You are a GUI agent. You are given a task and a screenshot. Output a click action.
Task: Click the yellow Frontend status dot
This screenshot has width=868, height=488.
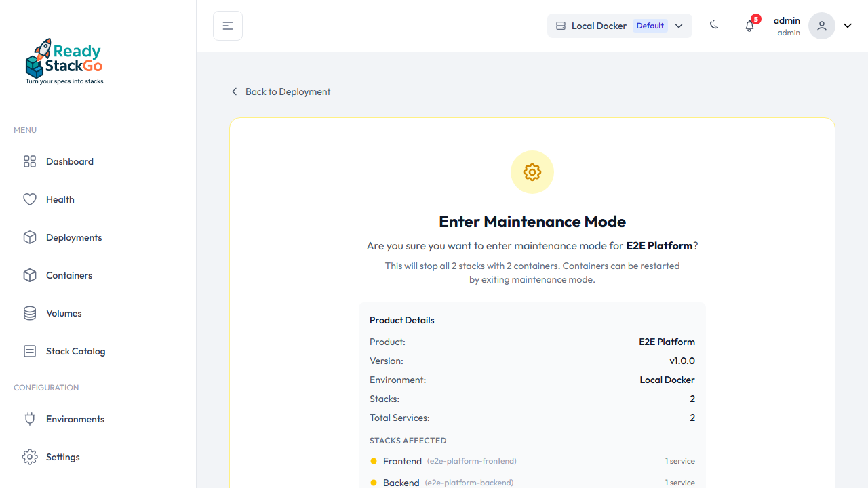[374, 461]
